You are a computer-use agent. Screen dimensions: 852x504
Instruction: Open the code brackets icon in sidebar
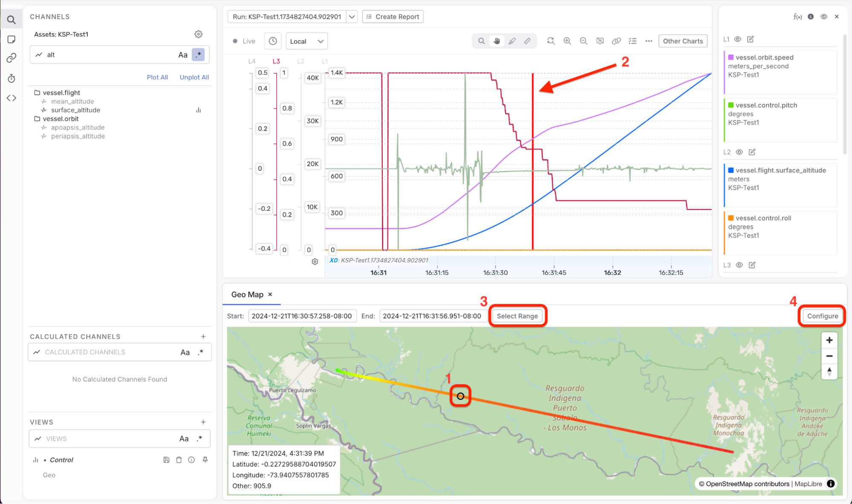[12, 98]
